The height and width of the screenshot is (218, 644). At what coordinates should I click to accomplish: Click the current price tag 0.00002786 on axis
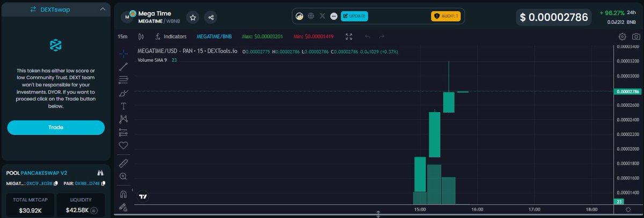(628, 91)
